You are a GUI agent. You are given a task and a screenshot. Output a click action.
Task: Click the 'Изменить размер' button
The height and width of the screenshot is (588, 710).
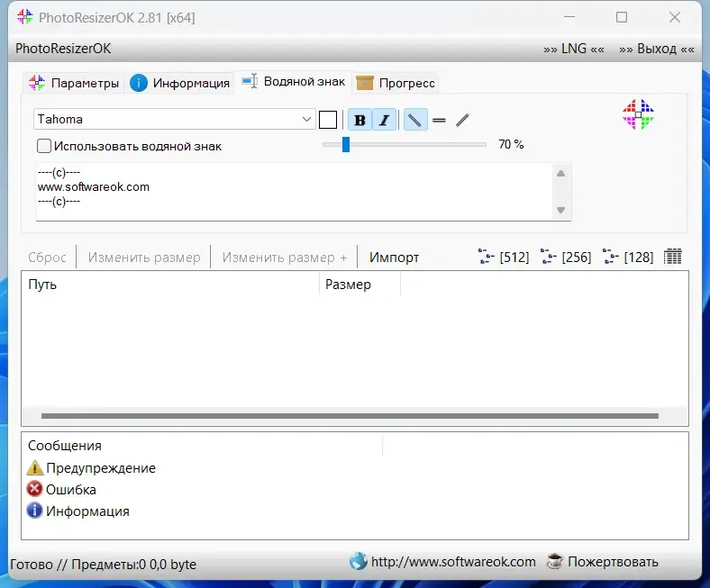point(144,258)
